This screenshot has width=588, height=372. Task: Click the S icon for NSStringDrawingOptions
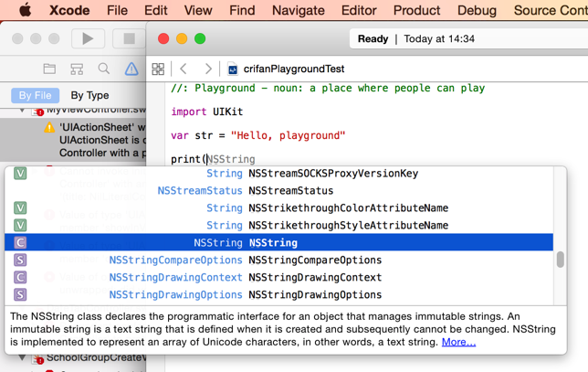[20, 294]
